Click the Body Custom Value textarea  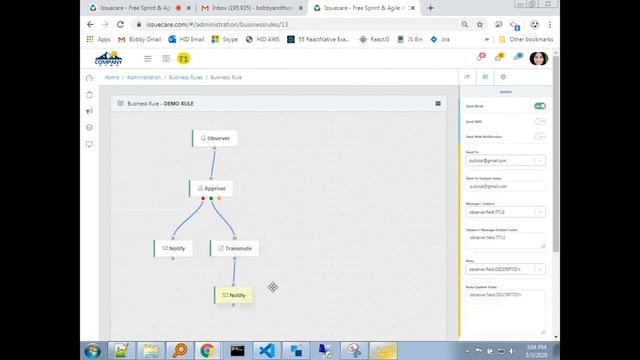click(505, 312)
